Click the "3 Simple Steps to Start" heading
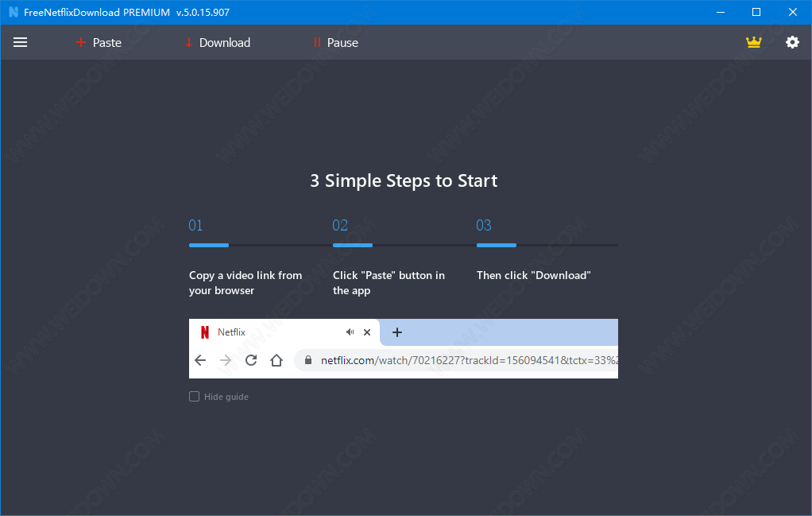The width and height of the screenshot is (812, 516). click(404, 180)
